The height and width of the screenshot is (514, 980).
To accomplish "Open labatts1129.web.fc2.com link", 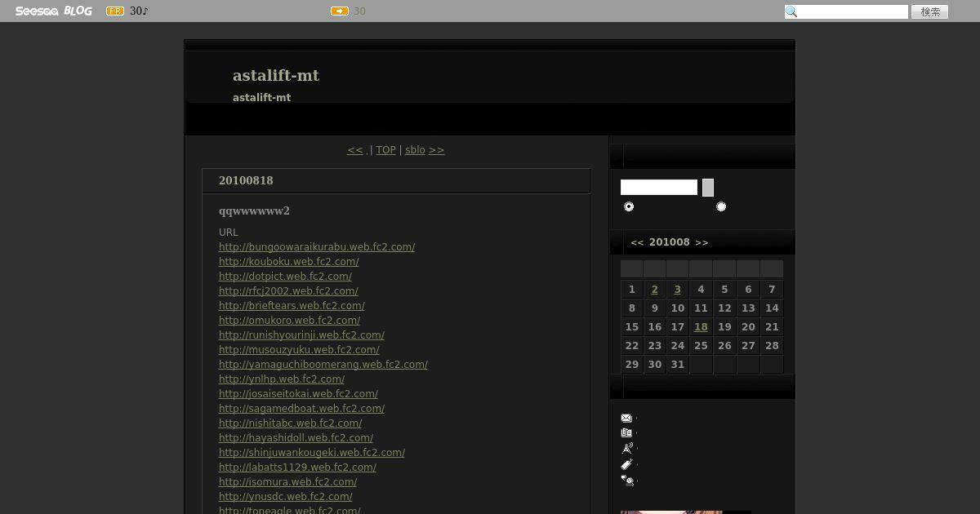I will click(x=297, y=467).
